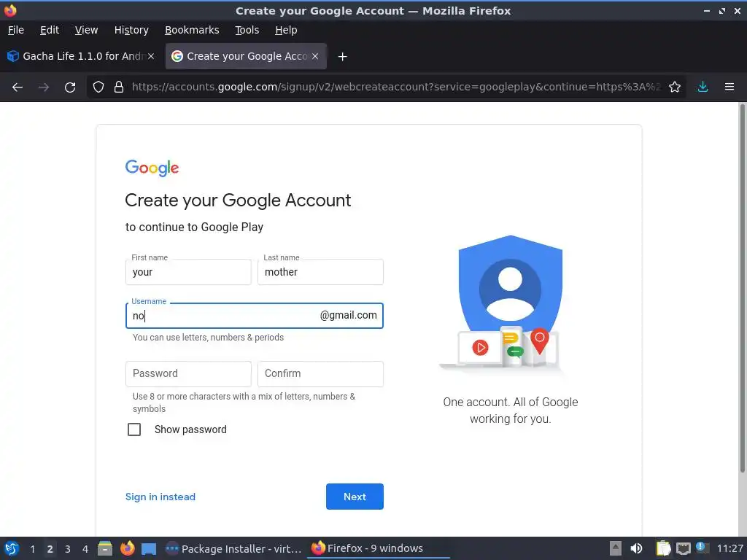This screenshot has width=747, height=560.
Task: Click the Google logo
Action: [152, 168]
